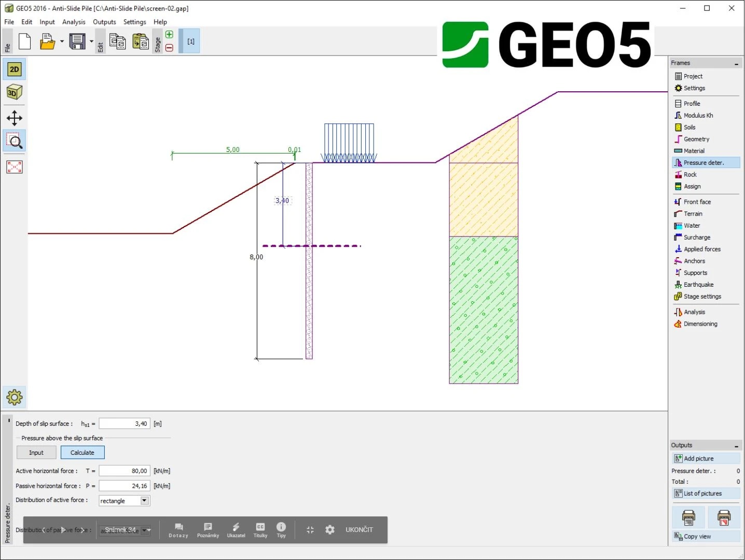Screen dimensions: 745x560
Task: Open a file using the folder icon
Action: point(47,41)
